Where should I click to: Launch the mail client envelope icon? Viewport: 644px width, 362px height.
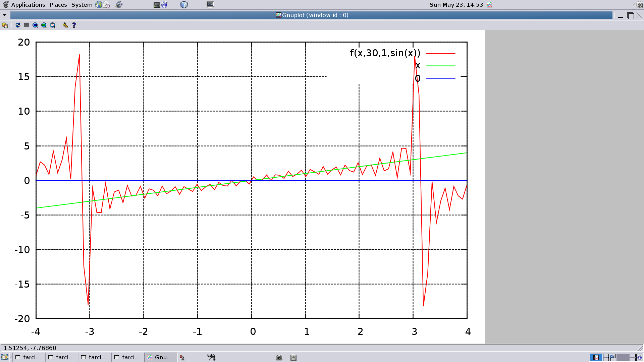click(107, 5)
